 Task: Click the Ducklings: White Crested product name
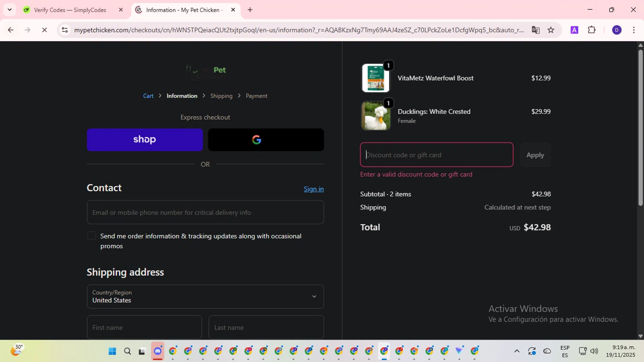pyautogui.click(x=434, y=112)
